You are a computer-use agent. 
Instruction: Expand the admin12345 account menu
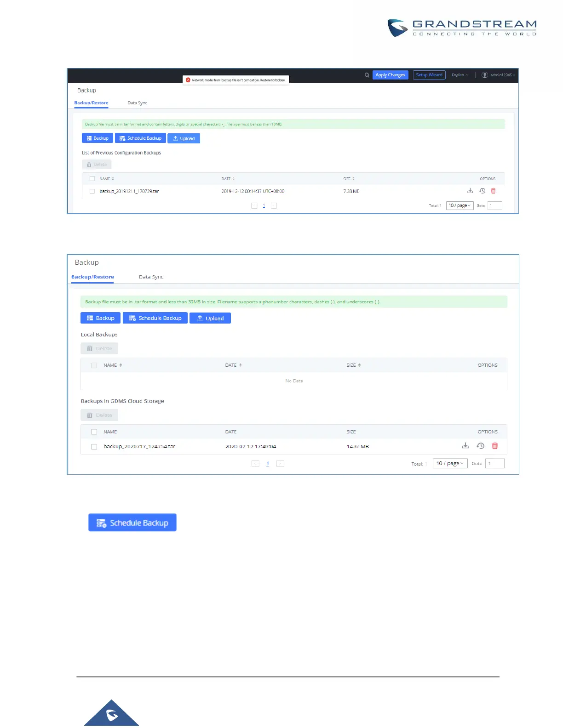pyautogui.click(x=503, y=75)
